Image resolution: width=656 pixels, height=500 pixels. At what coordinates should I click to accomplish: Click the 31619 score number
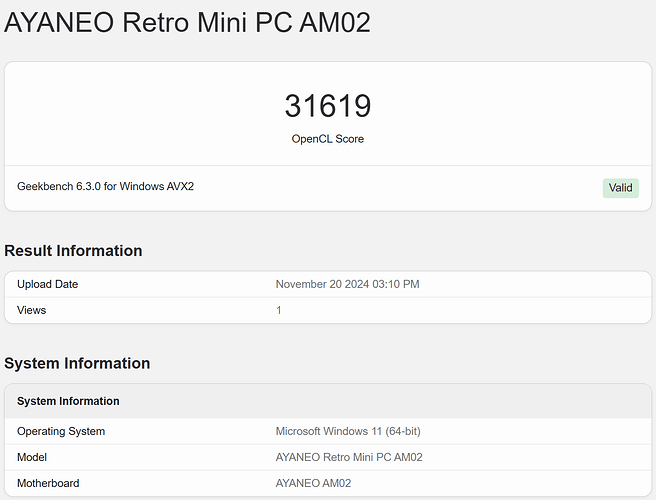pos(327,106)
